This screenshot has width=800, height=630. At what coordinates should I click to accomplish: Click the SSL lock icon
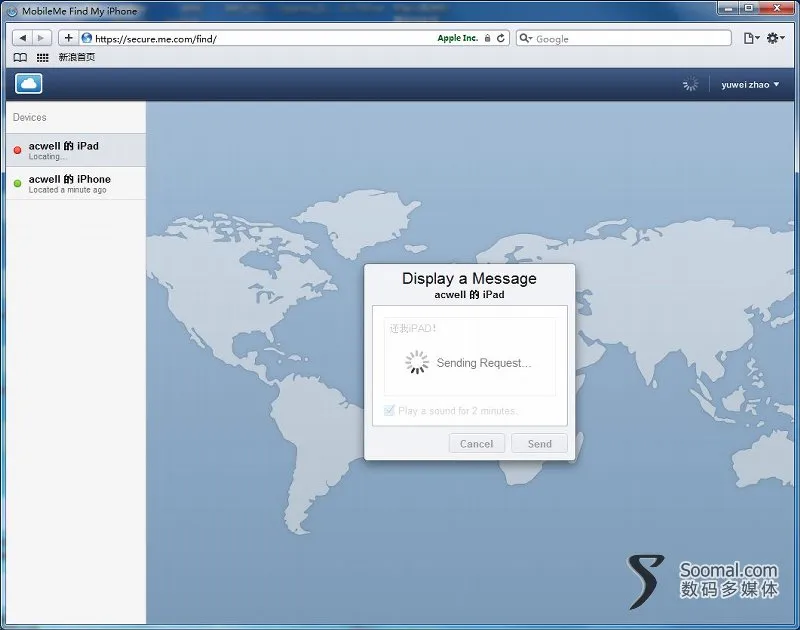pyautogui.click(x=488, y=38)
